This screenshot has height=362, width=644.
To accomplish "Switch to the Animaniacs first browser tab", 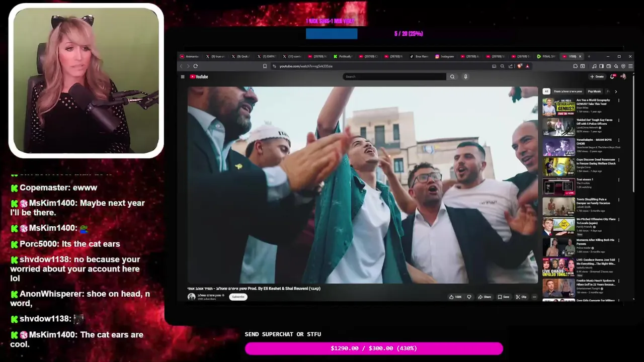I will [x=190, y=56].
